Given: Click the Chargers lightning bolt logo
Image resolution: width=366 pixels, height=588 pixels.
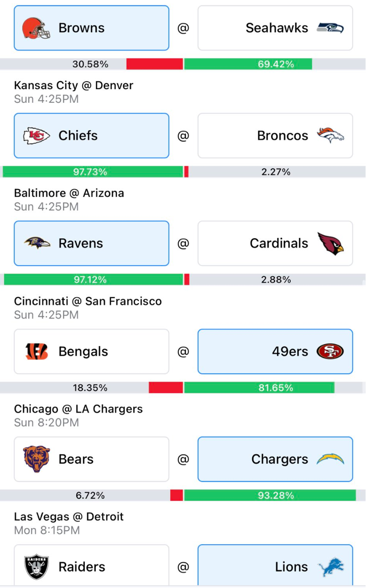Looking at the screenshot, I should pos(330,459).
